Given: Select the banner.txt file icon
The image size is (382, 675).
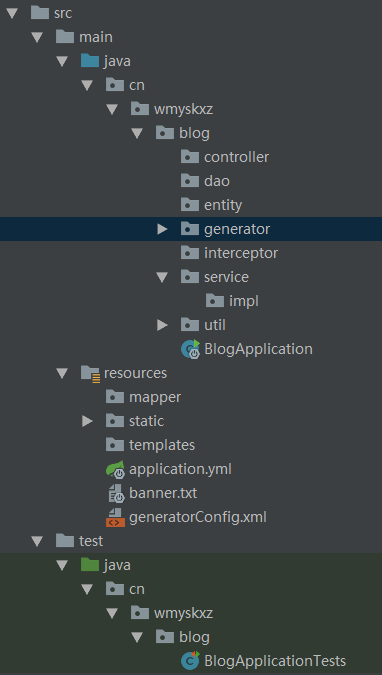Looking at the screenshot, I should (x=116, y=493).
